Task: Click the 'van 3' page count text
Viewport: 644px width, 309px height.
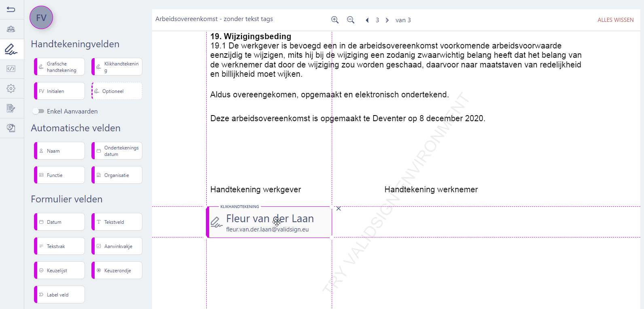Action: (x=403, y=20)
